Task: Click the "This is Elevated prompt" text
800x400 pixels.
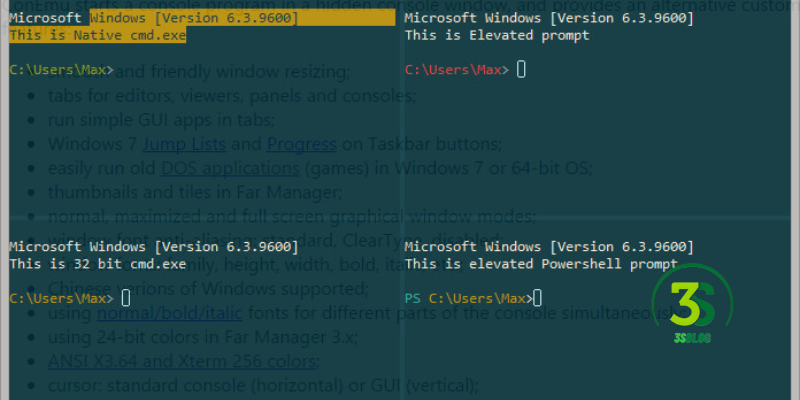Action: click(496, 35)
